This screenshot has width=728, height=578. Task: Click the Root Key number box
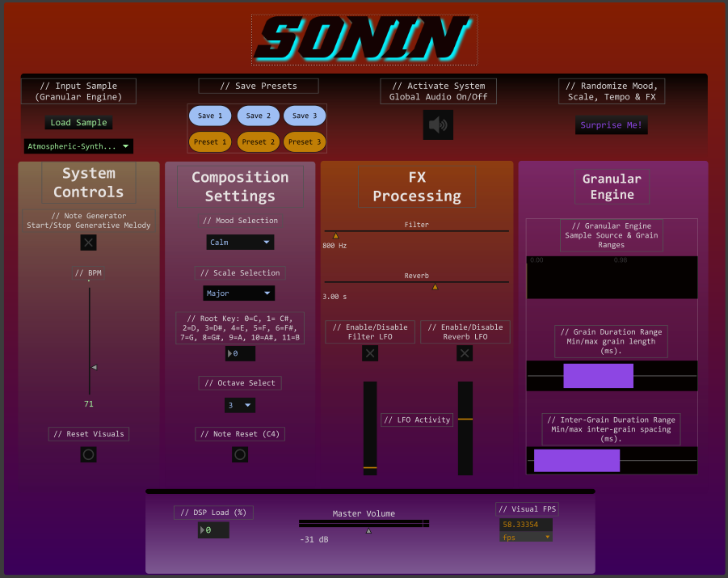point(240,353)
